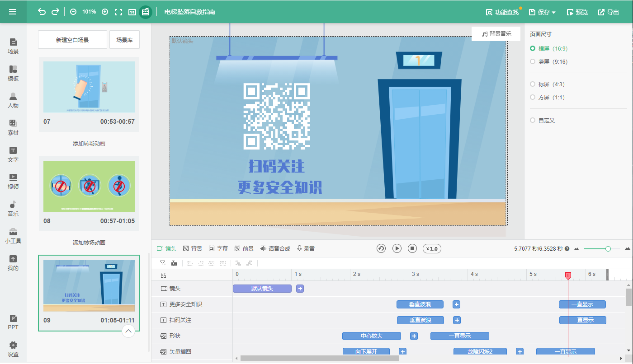Viewport: 633px width, 364px height.
Task: Open 音乐 music sidebar panel
Action: click(13, 209)
